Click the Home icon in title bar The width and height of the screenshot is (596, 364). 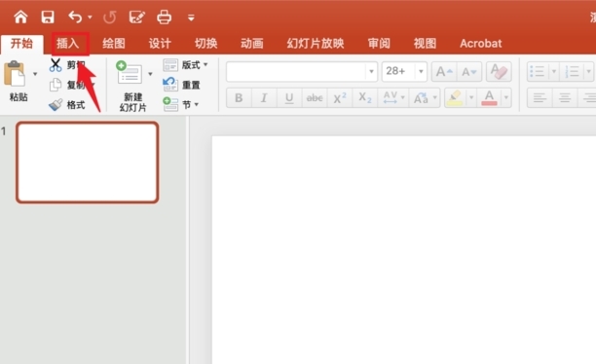pyautogui.click(x=20, y=18)
